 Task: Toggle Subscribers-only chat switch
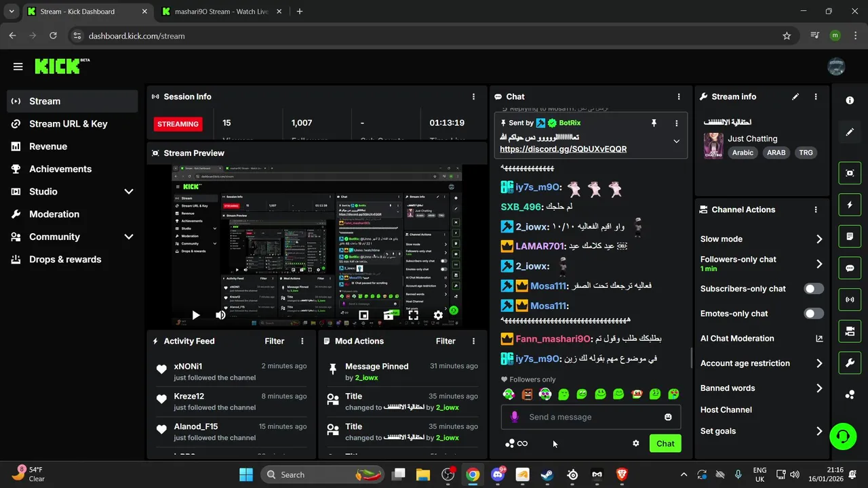click(814, 289)
